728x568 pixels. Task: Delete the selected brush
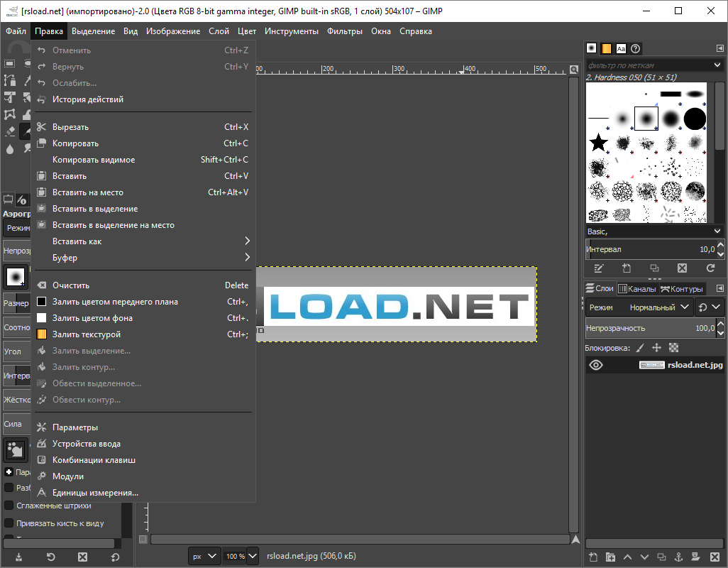pos(682,268)
